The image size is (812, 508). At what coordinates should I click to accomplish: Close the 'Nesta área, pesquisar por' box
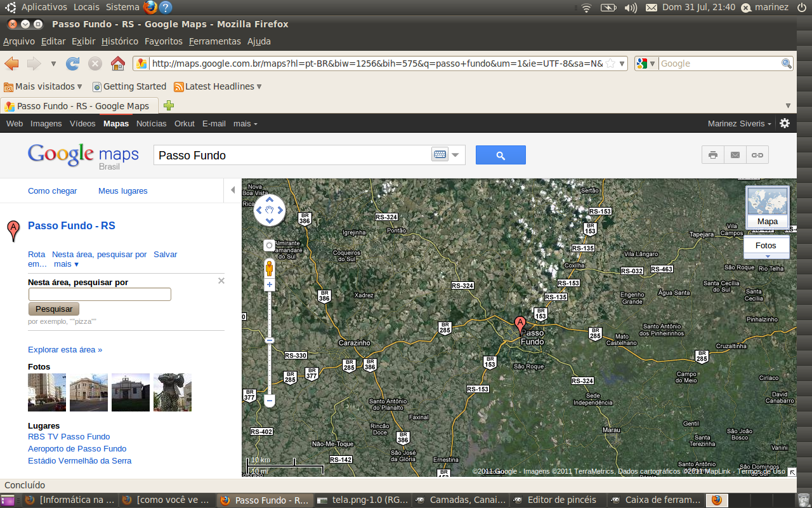[x=221, y=281]
